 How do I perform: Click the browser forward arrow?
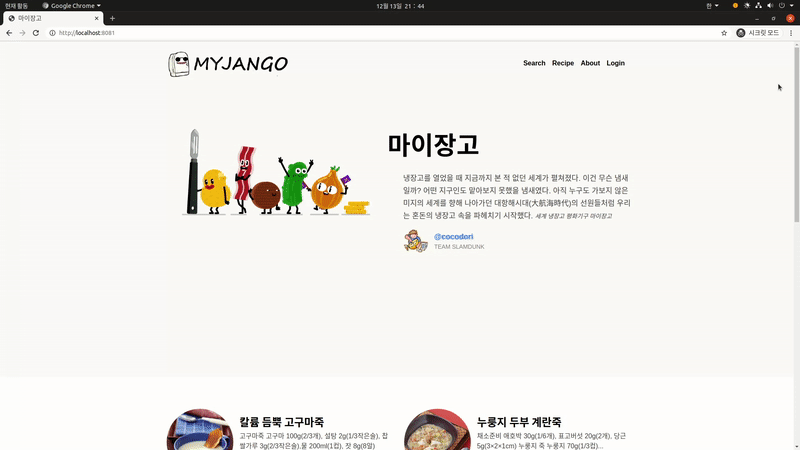(x=22, y=33)
